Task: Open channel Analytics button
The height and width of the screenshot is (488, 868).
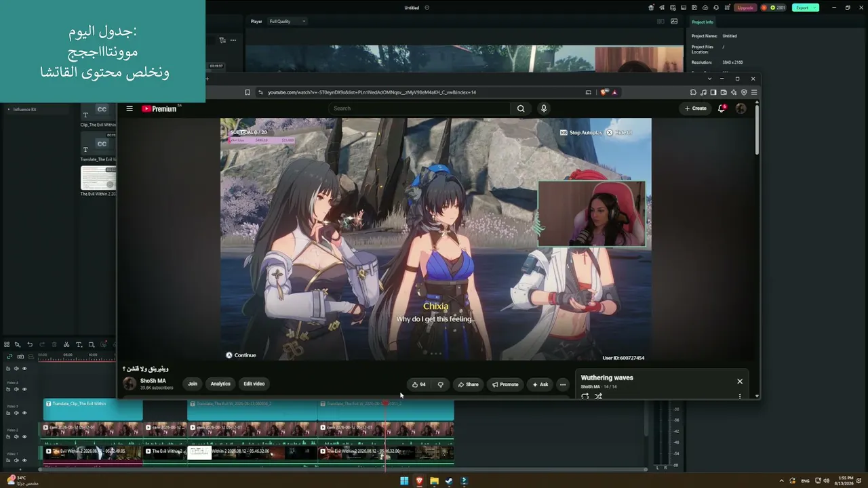Action: [x=220, y=384]
